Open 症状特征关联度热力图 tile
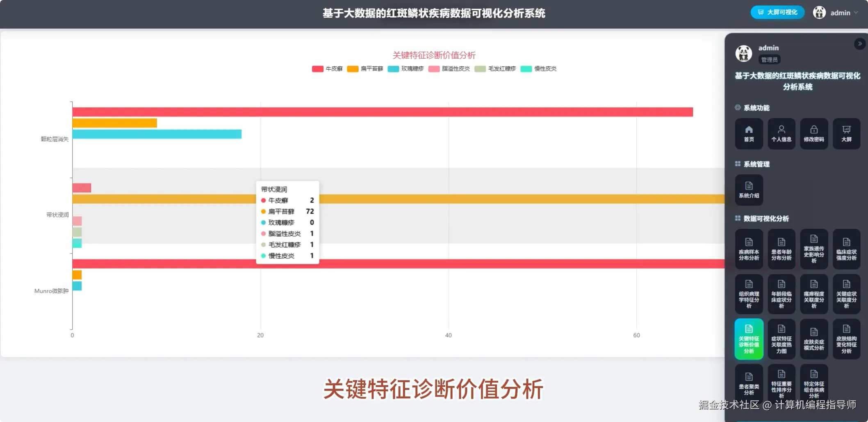868x422 pixels. click(781, 339)
